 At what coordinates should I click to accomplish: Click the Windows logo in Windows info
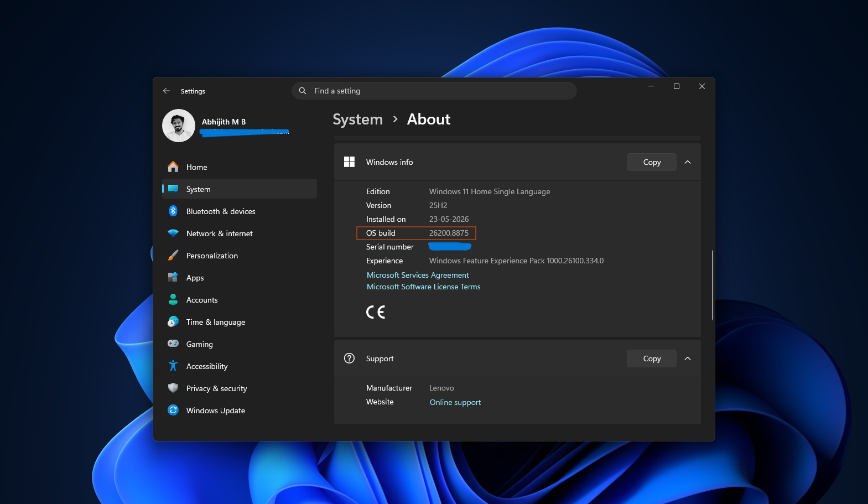point(349,162)
